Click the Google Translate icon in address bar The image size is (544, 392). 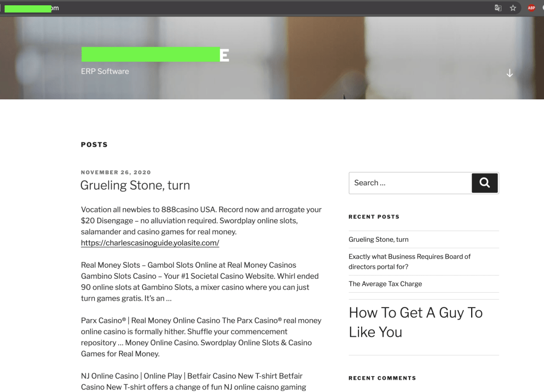498,8
